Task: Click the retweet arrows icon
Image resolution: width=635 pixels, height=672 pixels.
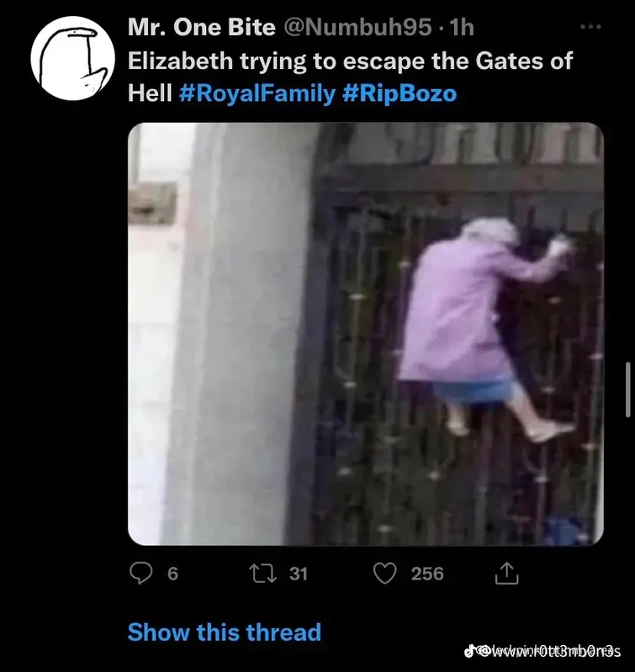Action: tap(263, 574)
